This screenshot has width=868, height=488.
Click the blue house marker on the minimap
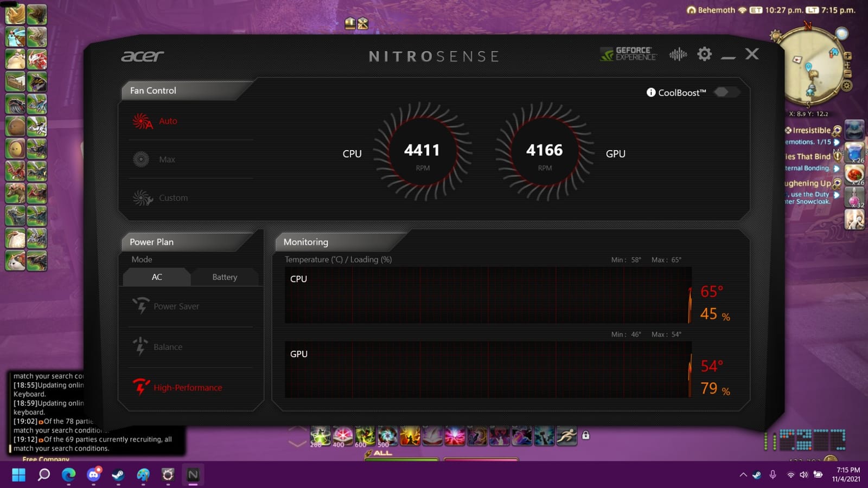tap(834, 53)
